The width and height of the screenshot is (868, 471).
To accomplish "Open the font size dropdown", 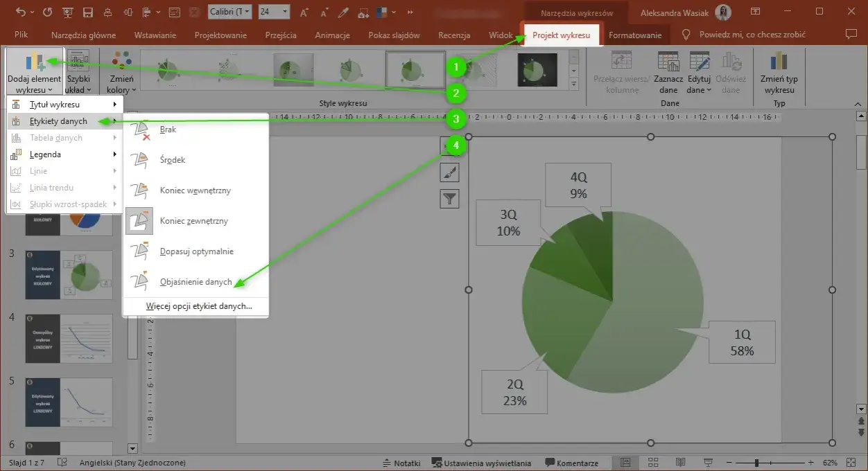I will (284, 12).
